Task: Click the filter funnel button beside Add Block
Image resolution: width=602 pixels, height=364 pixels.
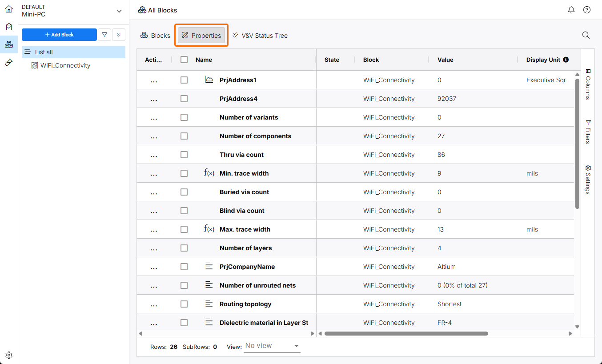Action: [x=104, y=35]
